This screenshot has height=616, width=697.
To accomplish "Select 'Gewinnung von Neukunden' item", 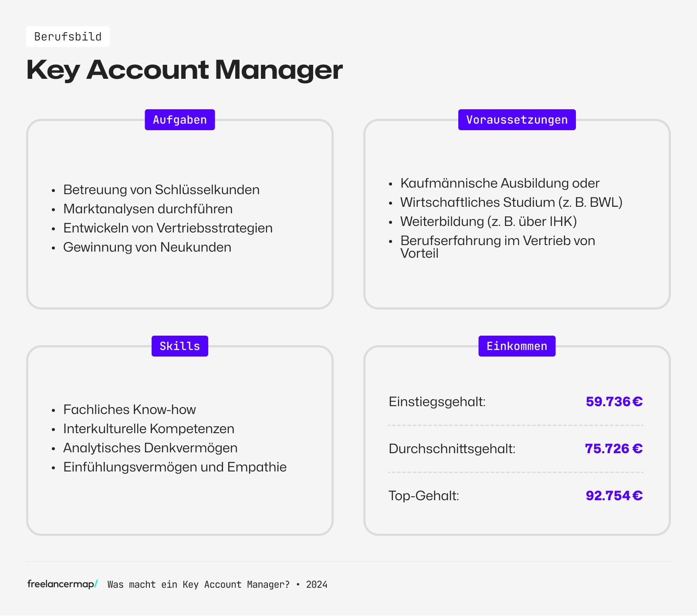I will pyautogui.click(x=147, y=247).
